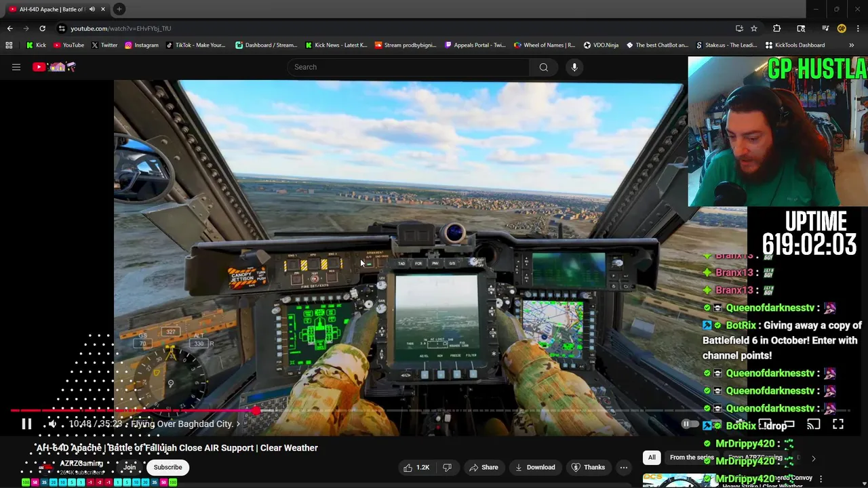Image resolution: width=868 pixels, height=488 pixels.
Task: Open the apps grid in bookmarks bar
Action: tap(9, 45)
